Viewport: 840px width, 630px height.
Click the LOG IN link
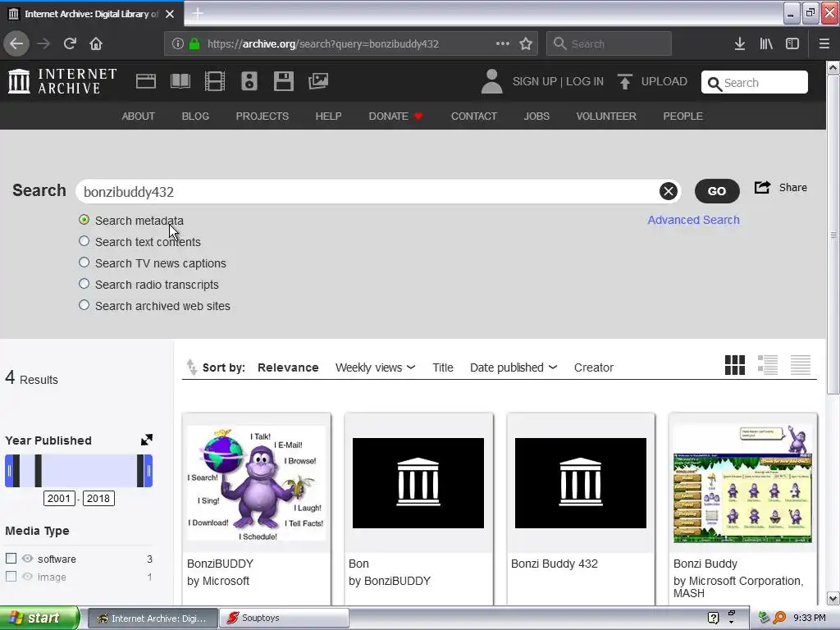pos(585,81)
